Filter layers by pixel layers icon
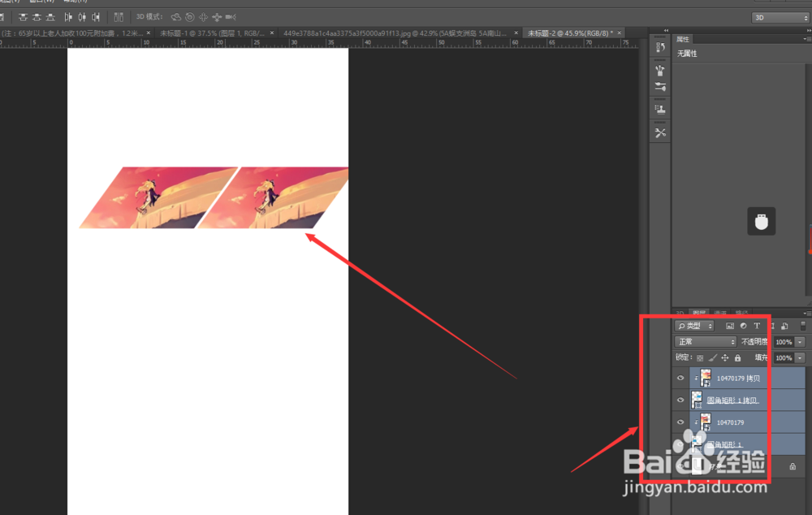Image resolution: width=812 pixels, height=515 pixels. pyautogui.click(x=730, y=326)
